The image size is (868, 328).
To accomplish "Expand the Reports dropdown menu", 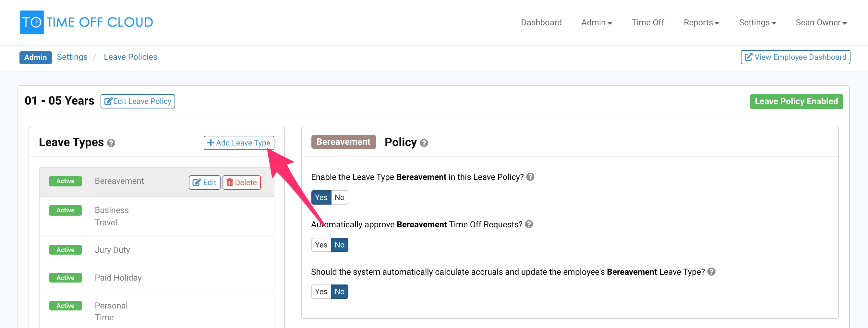I will pyautogui.click(x=701, y=23).
